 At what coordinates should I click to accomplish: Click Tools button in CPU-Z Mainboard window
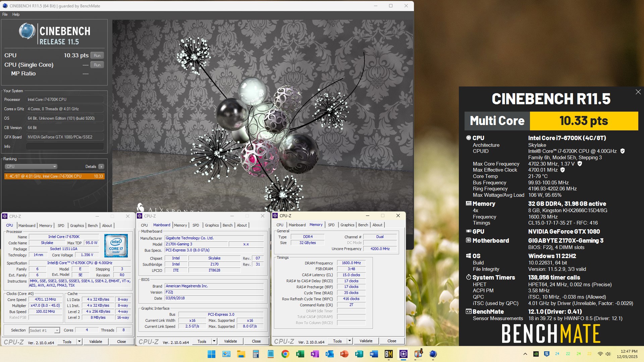[202, 341]
